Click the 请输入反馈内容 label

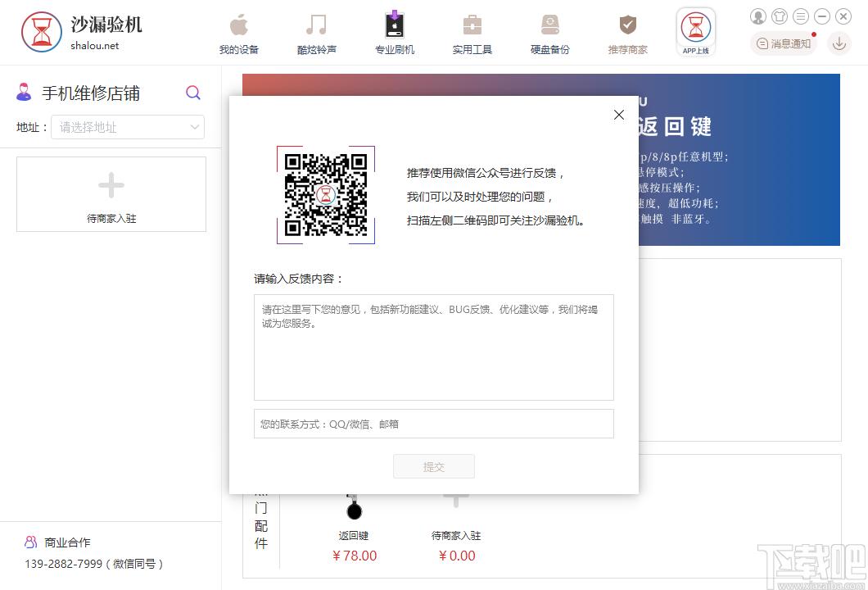click(298, 279)
